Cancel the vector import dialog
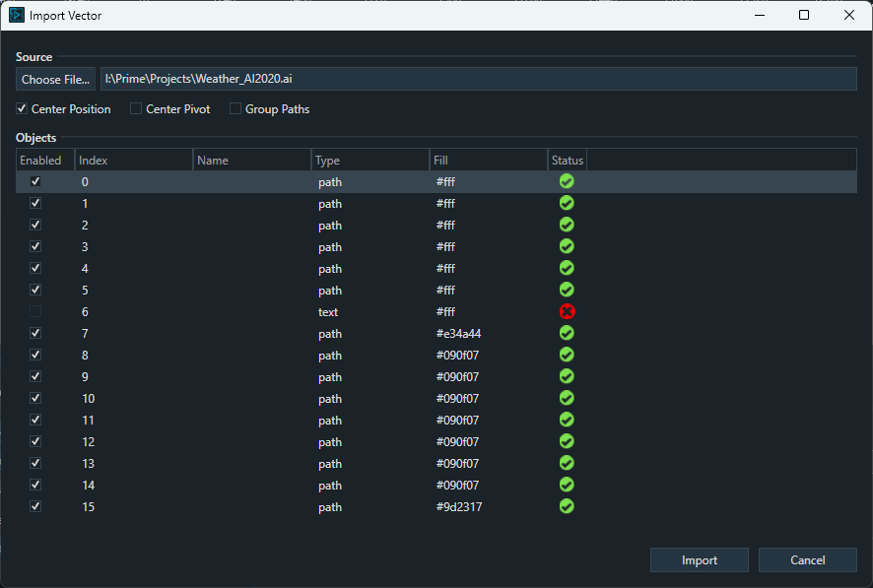 [807, 560]
